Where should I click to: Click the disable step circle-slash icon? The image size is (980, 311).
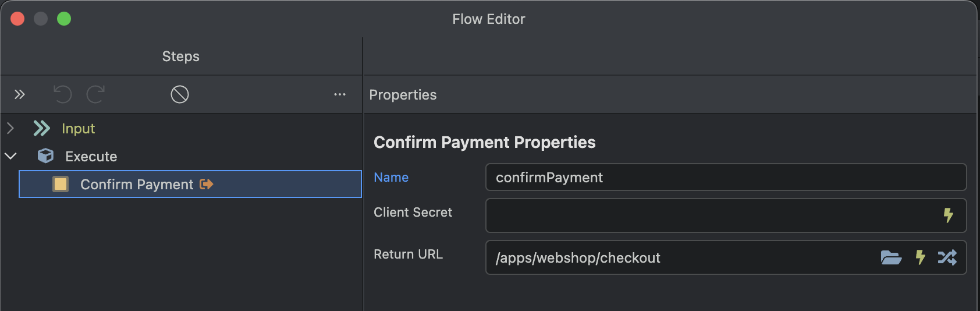click(180, 94)
